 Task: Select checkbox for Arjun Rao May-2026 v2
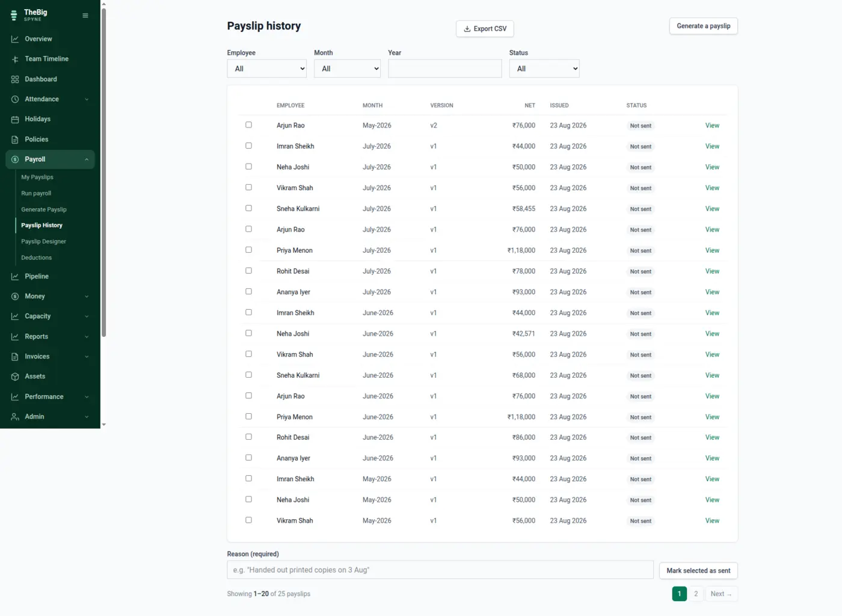(248, 125)
